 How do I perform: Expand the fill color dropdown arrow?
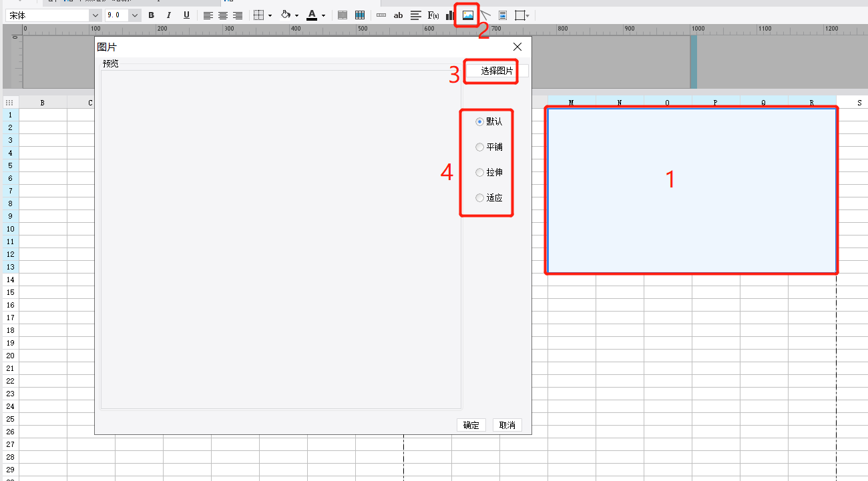click(x=296, y=15)
